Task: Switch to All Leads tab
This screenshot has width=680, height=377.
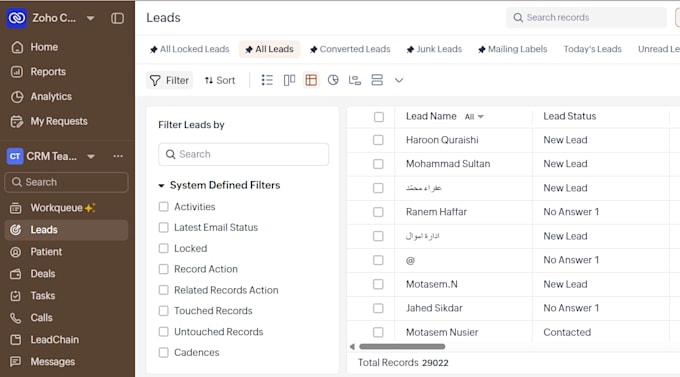Action: coord(269,49)
